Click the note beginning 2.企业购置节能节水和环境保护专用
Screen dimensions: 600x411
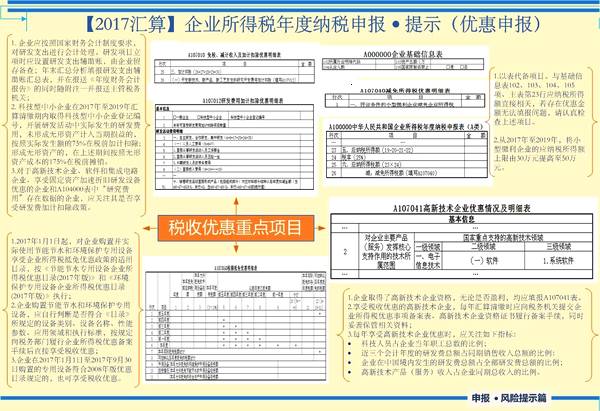coord(72,328)
